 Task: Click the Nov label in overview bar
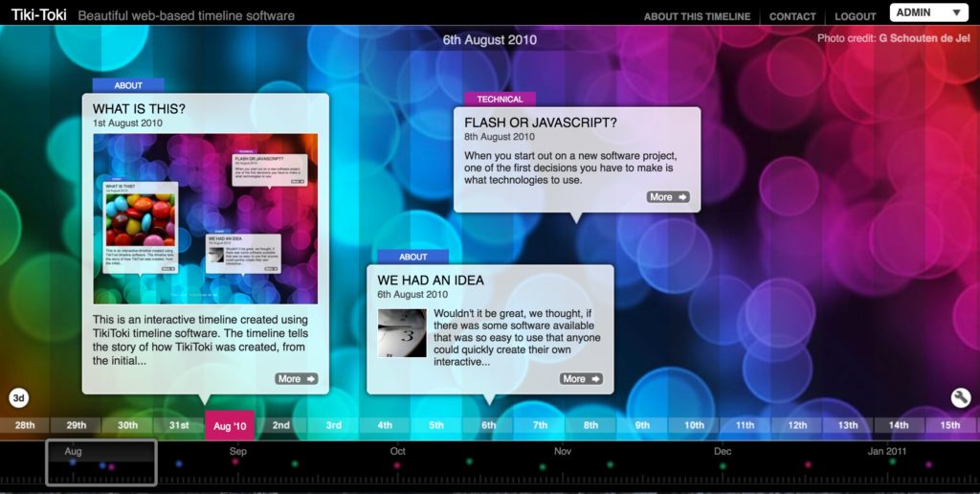point(563,451)
